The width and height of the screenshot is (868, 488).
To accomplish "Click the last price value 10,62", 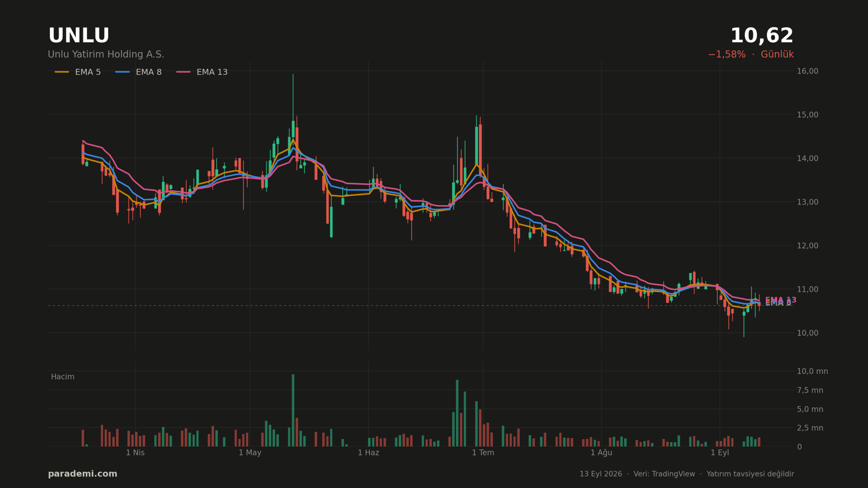I will click(x=762, y=36).
